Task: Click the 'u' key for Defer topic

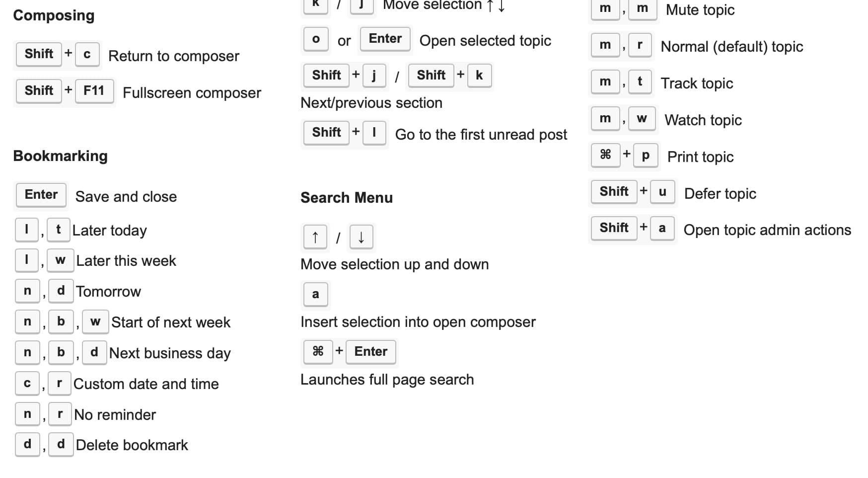Action: (x=662, y=192)
